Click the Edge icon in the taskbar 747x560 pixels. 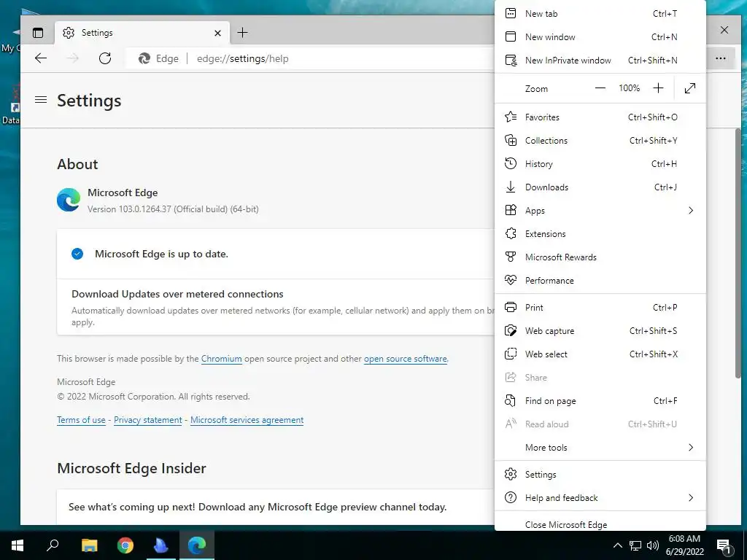coord(197,545)
